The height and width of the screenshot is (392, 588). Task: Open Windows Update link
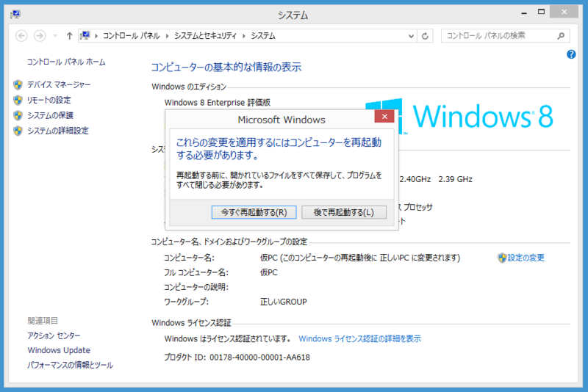pyautogui.click(x=59, y=350)
